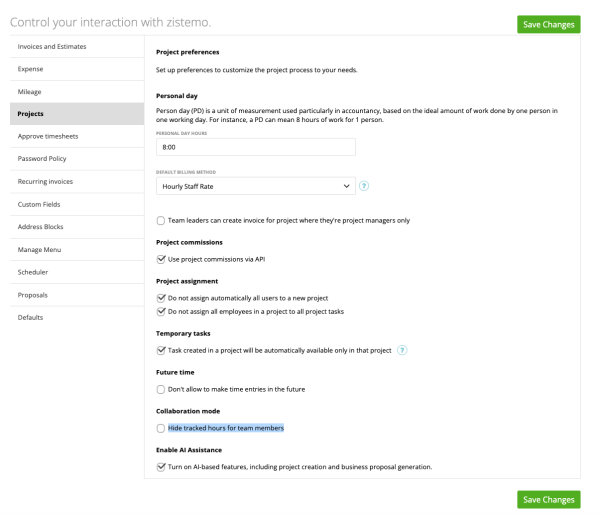
Task: Disable Turn on AI-based features checkbox
Action: [161, 467]
